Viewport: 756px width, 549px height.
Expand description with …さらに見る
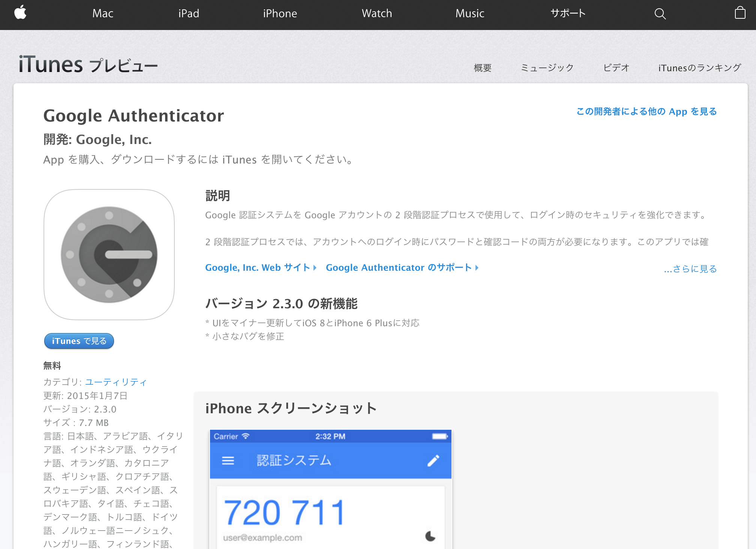click(x=690, y=269)
